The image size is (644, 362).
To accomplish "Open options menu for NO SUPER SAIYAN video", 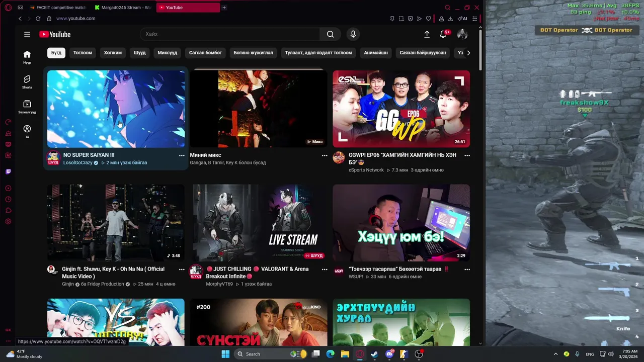I will coord(182,155).
